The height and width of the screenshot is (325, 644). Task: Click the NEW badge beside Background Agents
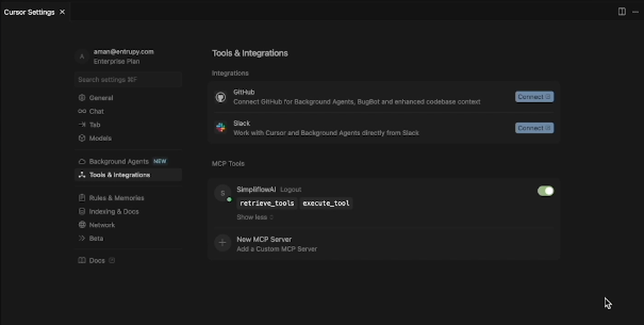click(x=160, y=161)
